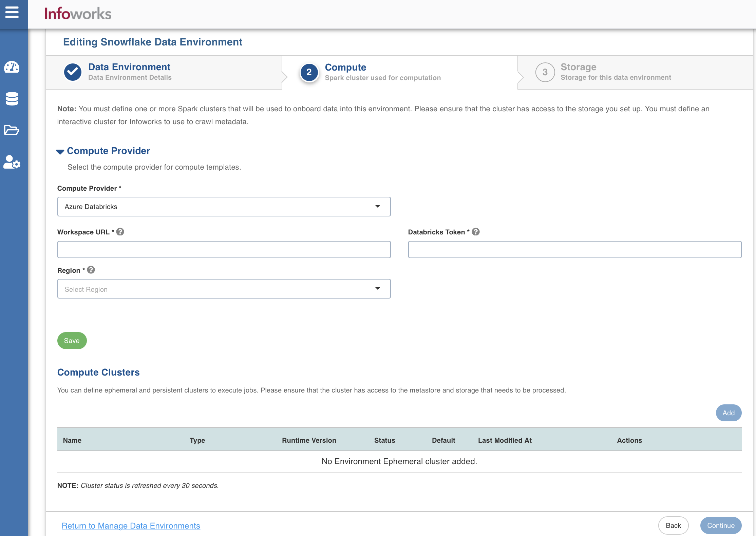Click the Databricks Token help icon
756x536 pixels.
tap(476, 232)
